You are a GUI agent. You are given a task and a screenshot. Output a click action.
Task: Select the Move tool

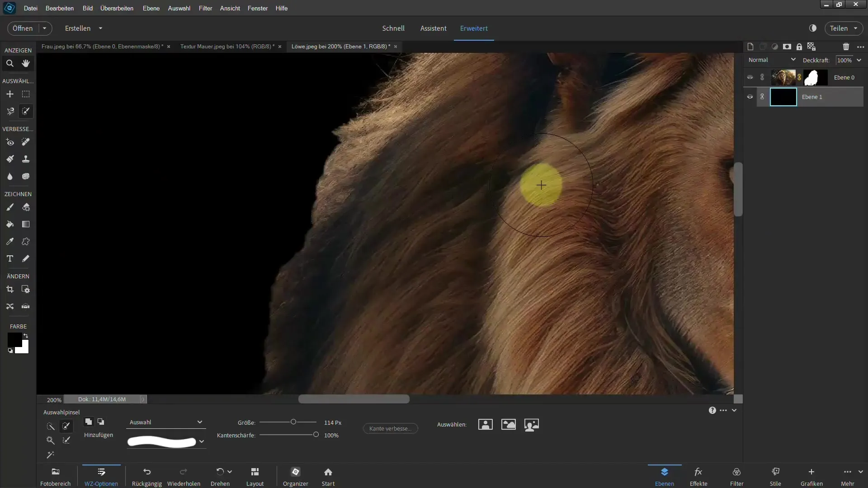9,94
